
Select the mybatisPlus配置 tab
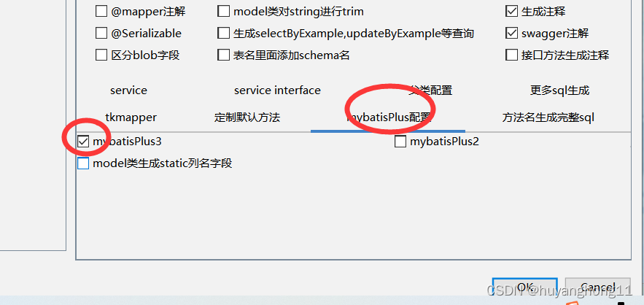[388, 118]
